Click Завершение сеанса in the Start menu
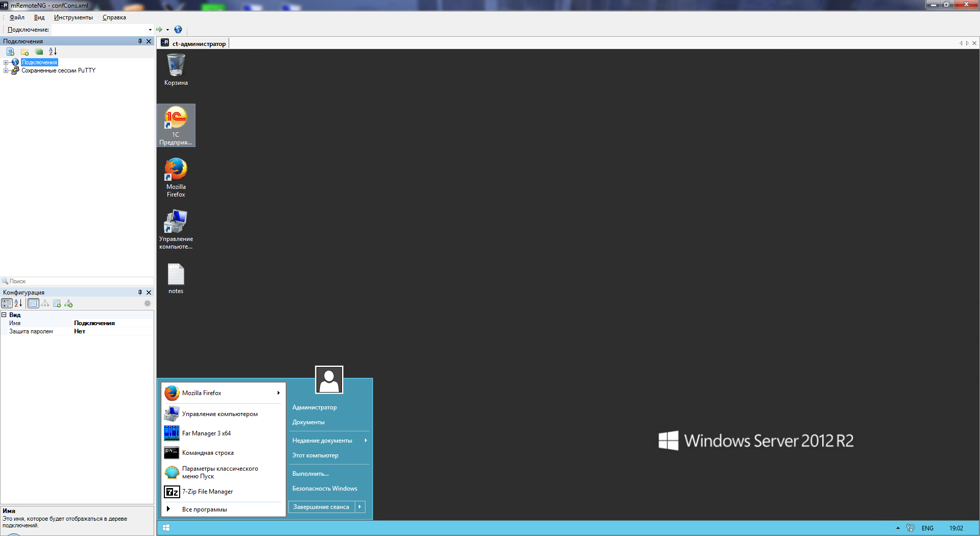The image size is (980, 536). 321,507
